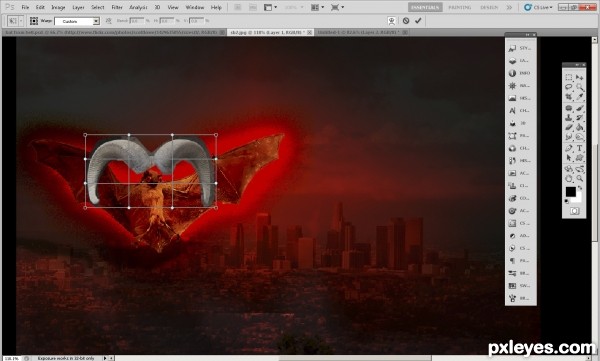This screenshot has width=600, height=361.
Task: Select the Custom Shape tool
Action: [x=580, y=158]
